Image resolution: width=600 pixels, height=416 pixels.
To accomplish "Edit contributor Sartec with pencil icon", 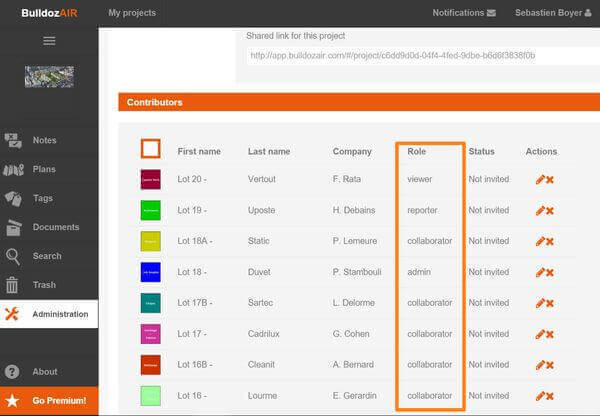I will [540, 303].
